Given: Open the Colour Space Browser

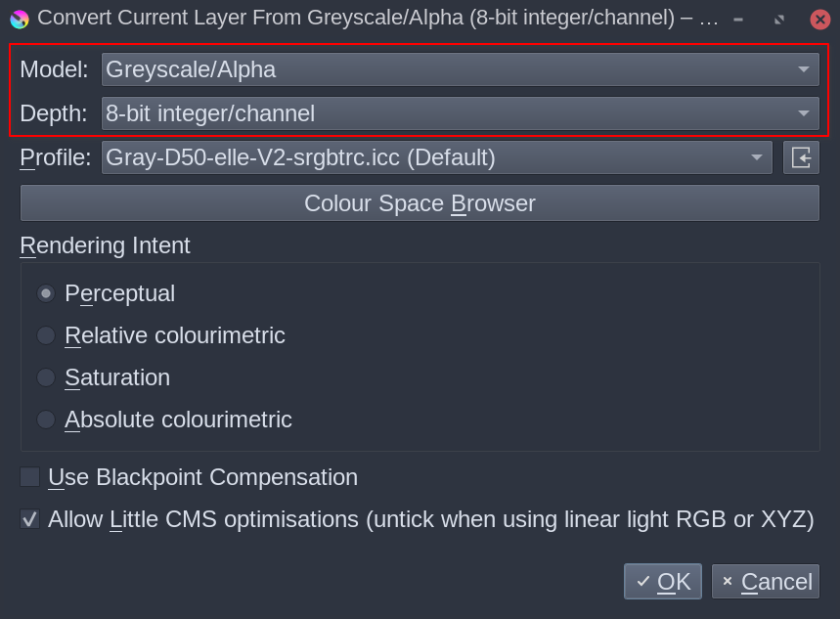Looking at the screenshot, I should click(420, 203).
